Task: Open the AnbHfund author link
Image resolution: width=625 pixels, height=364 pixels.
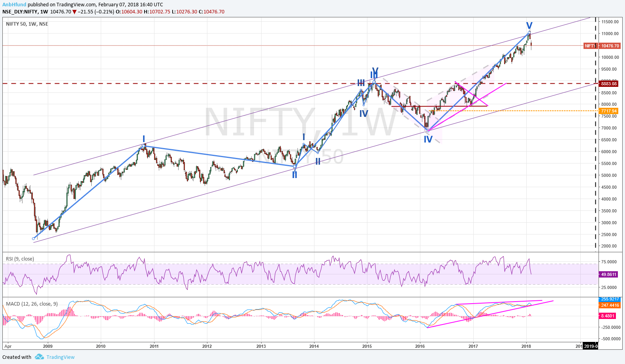Action: click(x=14, y=5)
